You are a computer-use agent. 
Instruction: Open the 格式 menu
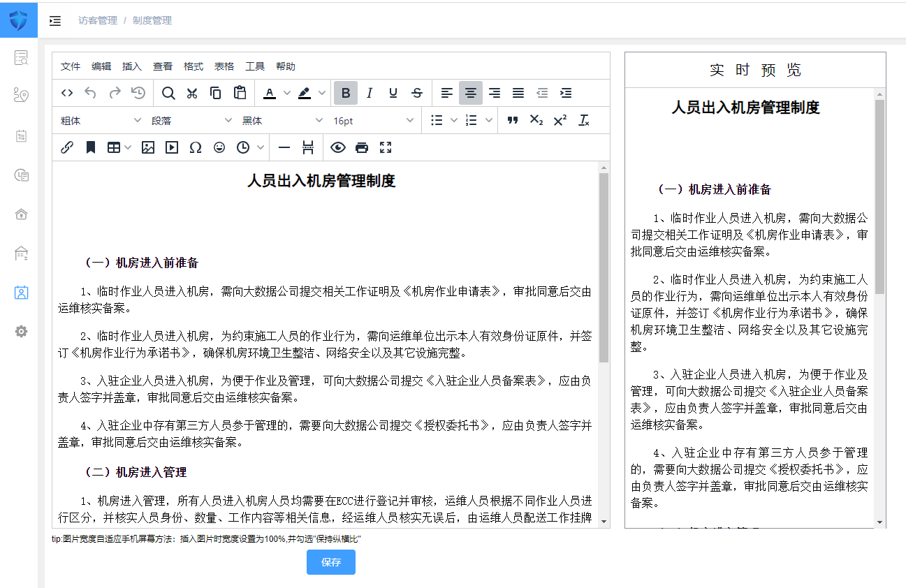pos(193,66)
